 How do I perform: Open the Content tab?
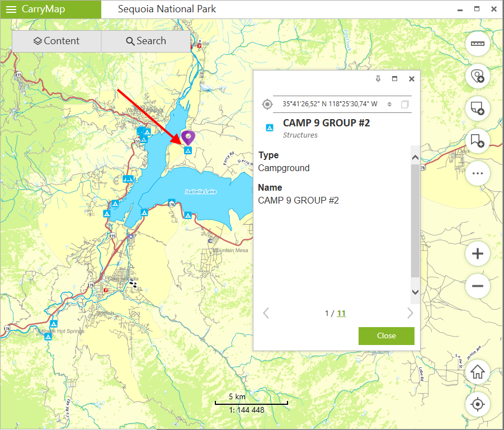click(x=56, y=41)
